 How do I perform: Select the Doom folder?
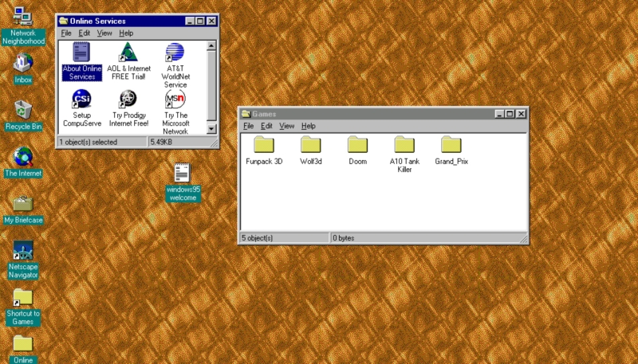pyautogui.click(x=357, y=145)
